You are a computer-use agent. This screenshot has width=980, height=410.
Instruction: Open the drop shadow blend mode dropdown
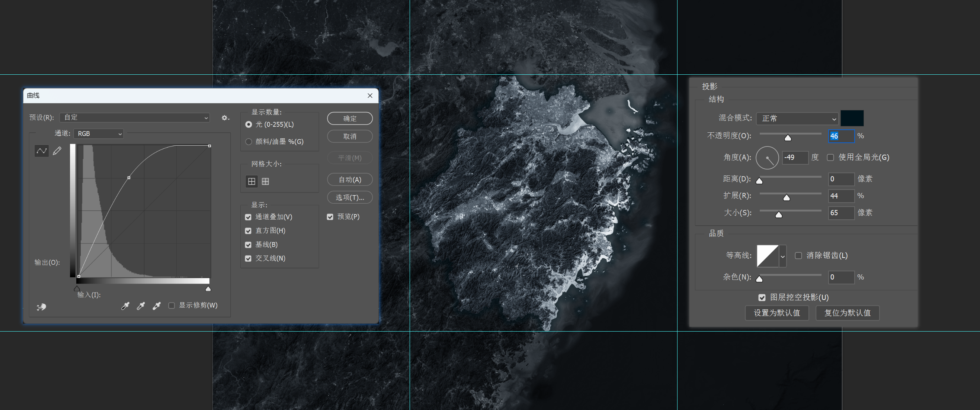797,119
